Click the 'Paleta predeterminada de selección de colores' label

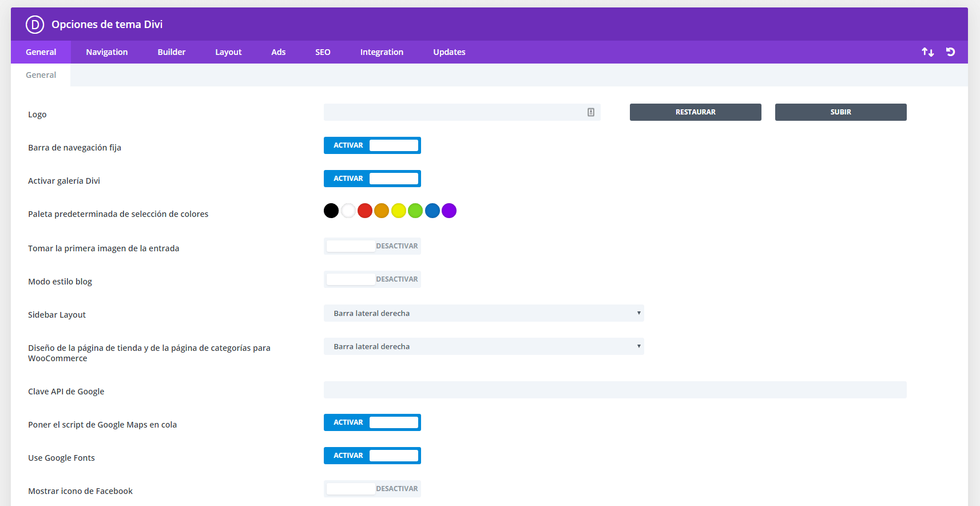pyautogui.click(x=118, y=214)
